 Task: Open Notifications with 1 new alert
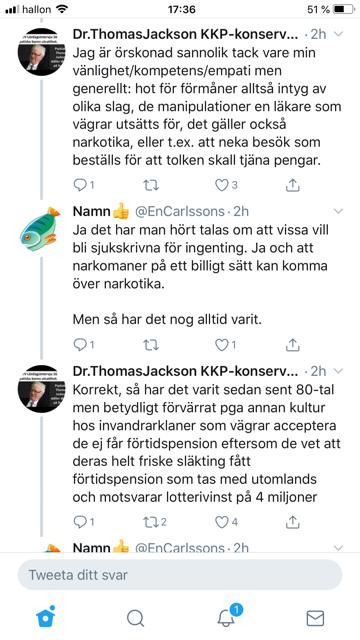227,616
